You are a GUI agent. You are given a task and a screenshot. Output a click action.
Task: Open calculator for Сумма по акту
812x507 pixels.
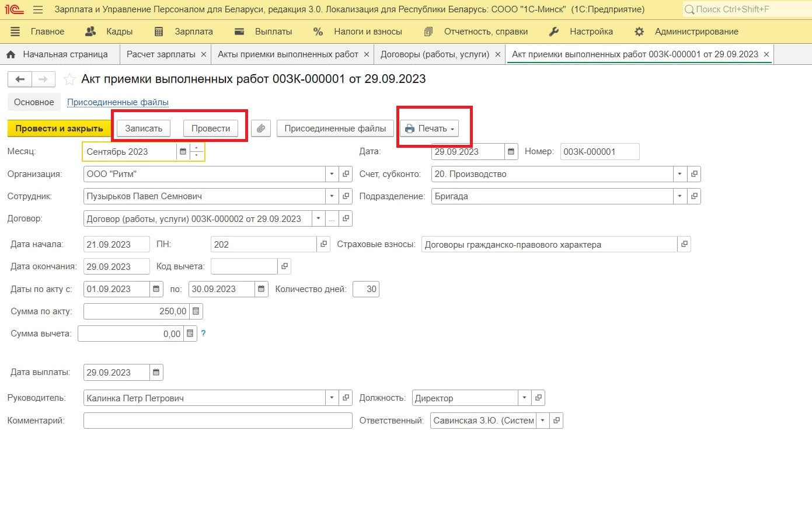point(196,311)
